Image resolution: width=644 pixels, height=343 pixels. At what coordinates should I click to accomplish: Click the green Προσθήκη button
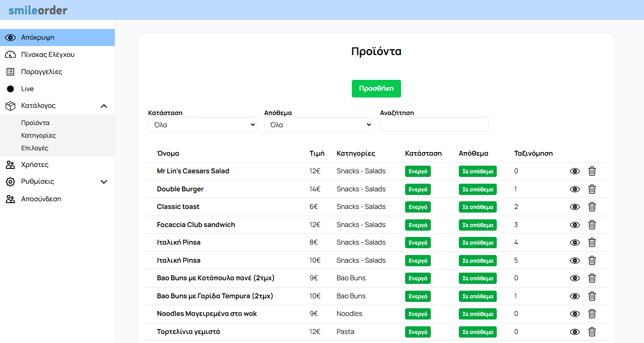(376, 88)
